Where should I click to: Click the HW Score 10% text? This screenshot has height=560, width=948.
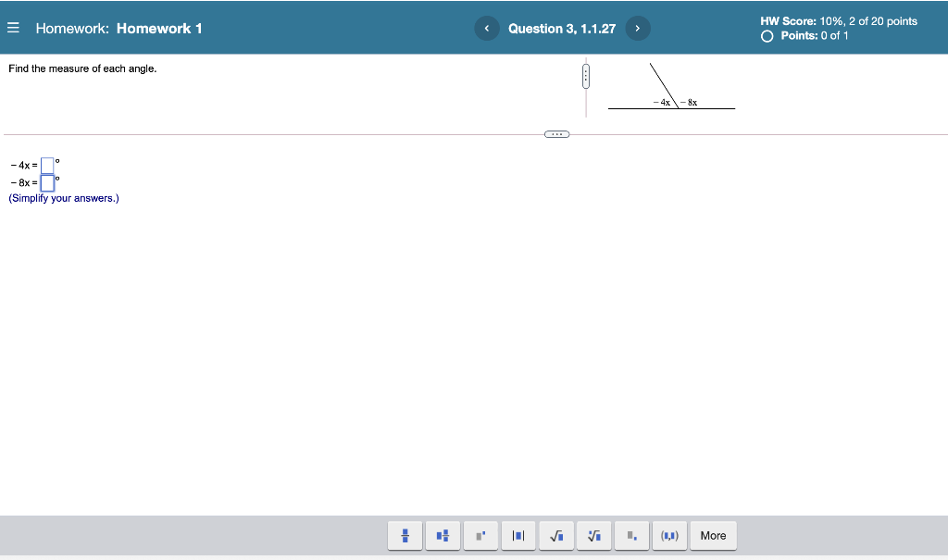coord(839,21)
